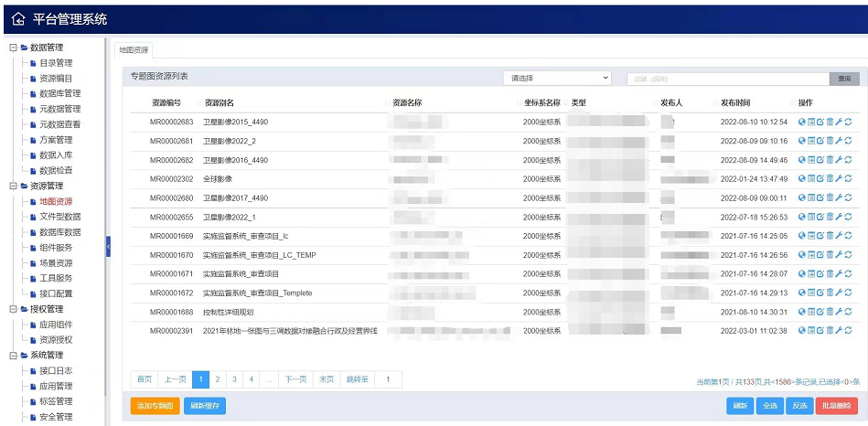Open detail window icon for MR00002683 row
868x426 pixels.
[x=811, y=122]
